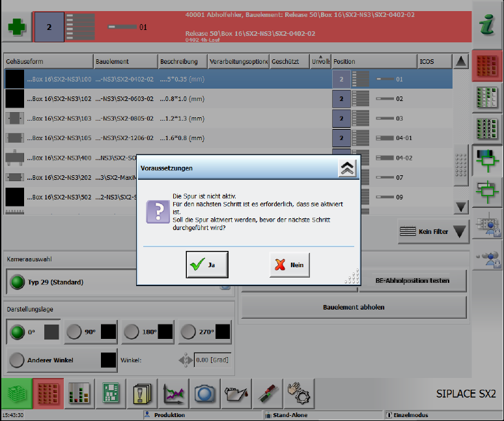Select the Anderer Winkel option
The width and height of the screenshot is (504, 421).
pyautogui.click(x=62, y=360)
